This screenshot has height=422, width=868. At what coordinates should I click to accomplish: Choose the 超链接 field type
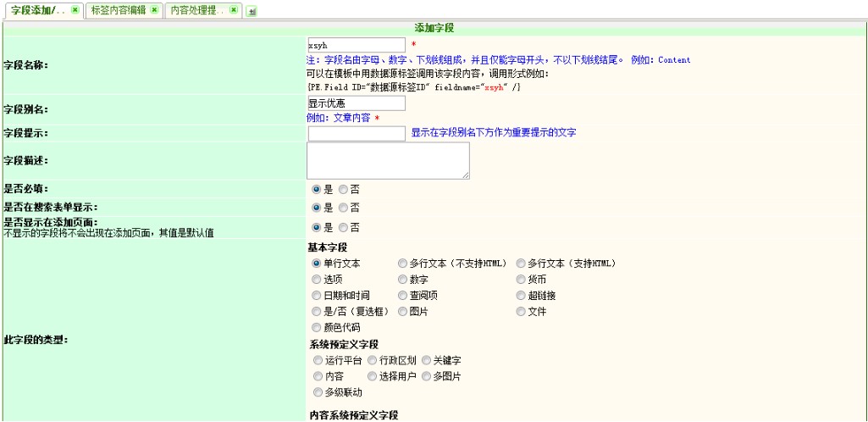pos(520,295)
